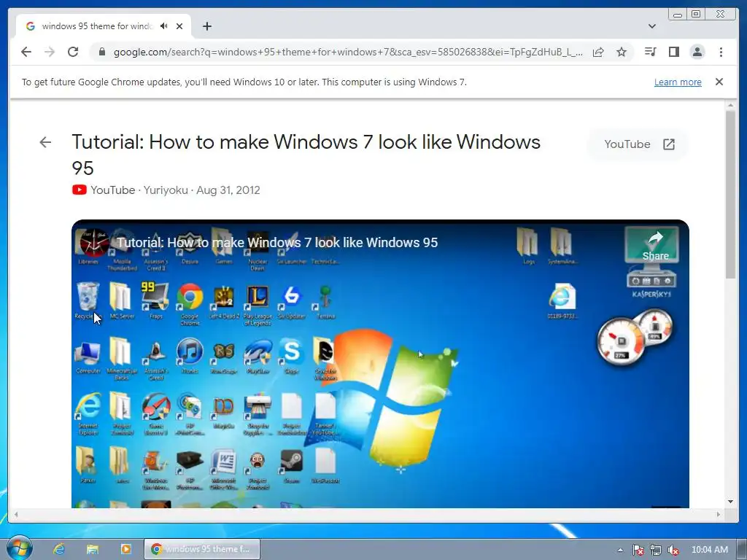Click the red YouTube logo under the title
Screen dimensions: 747x560
[79, 190]
